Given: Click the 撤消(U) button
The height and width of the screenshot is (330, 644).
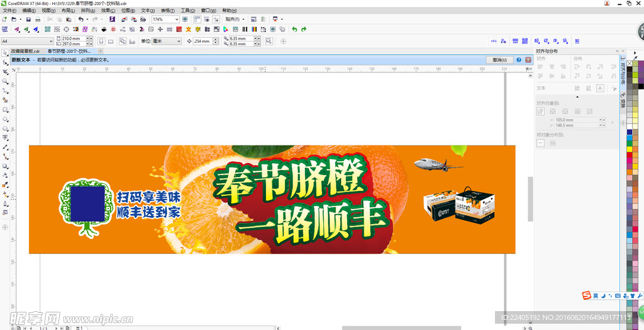Looking at the screenshot, I should [499, 60].
